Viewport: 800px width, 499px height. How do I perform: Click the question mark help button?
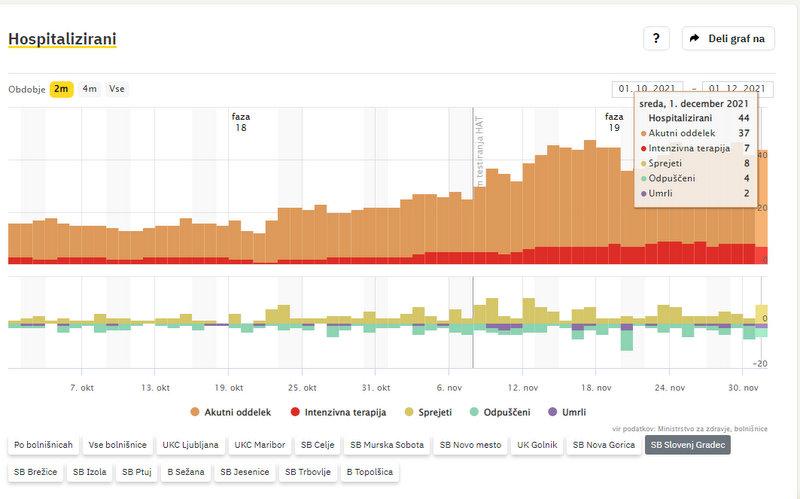click(656, 39)
